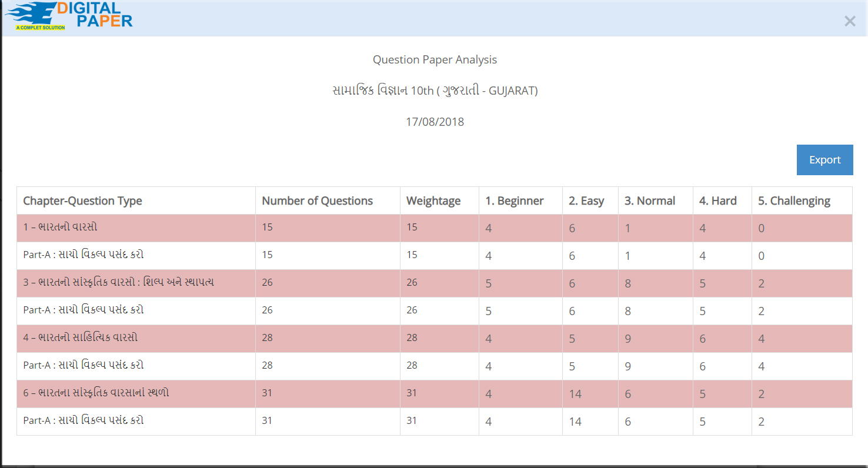Viewport: 868px width, 468px height.
Task: Click the 4. Hard column header
Action: point(717,201)
